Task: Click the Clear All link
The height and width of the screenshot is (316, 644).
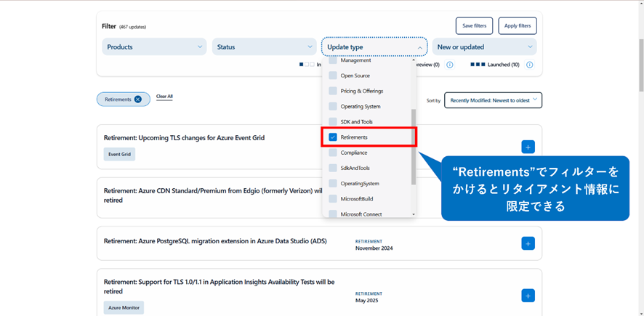Action: coord(164,97)
